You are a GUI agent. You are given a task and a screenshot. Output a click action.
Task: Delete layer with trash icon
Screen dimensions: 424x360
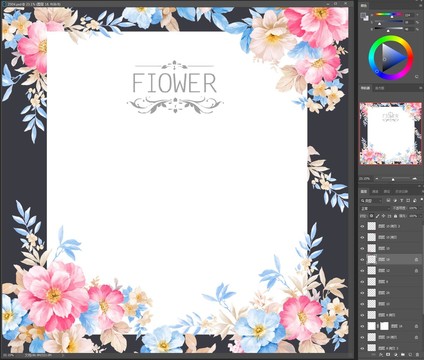(x=417, y=354)
